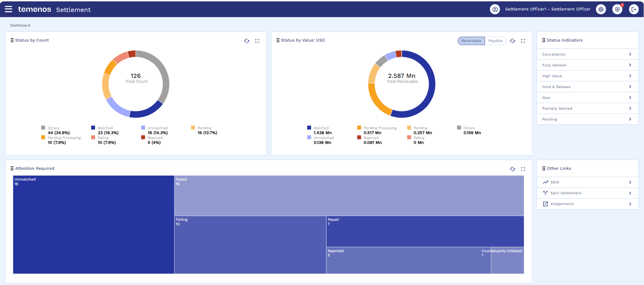Click the Matched 1.438 Mn legend value
644x285 pixels.
pyautogui.click(x=323, y=133)
